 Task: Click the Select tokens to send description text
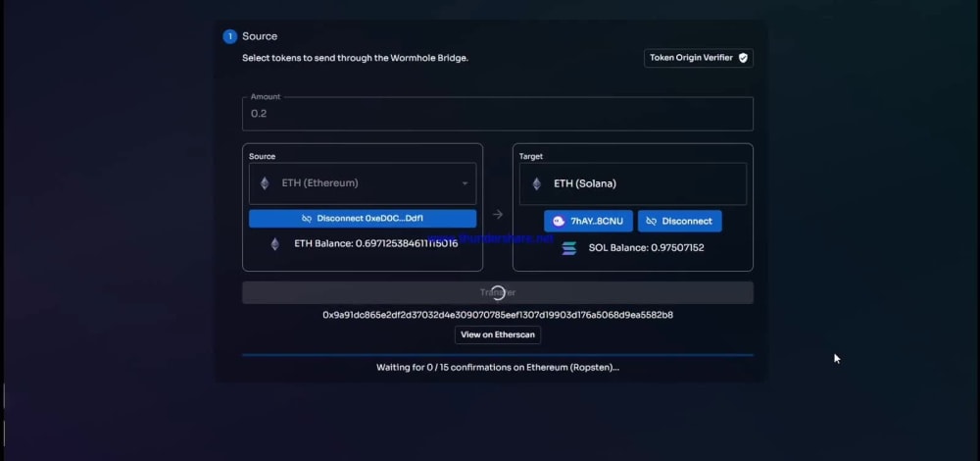coord(355,58)
